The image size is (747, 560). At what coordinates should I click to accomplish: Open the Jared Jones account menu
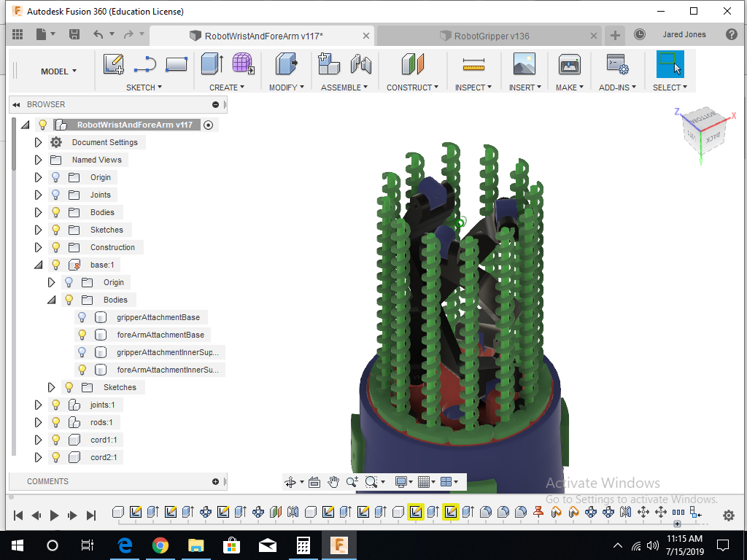684,34
